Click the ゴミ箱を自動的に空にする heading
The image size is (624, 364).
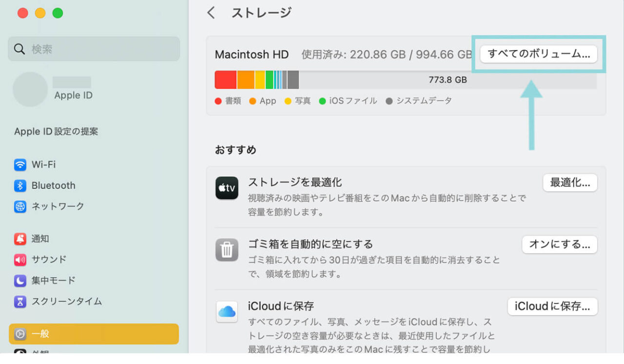[311, 244]
